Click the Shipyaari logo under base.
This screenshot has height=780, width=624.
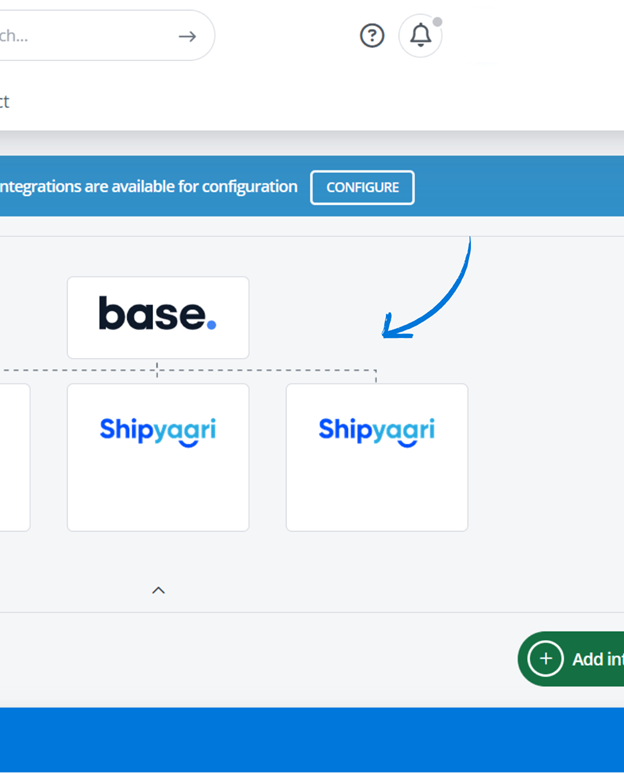(157, 431)
